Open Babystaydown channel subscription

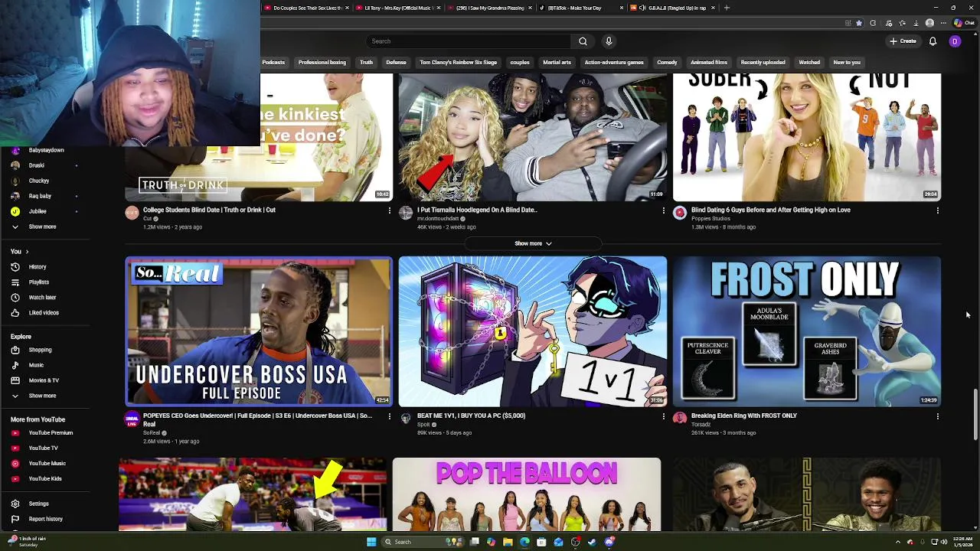click(x=46, y=150)
